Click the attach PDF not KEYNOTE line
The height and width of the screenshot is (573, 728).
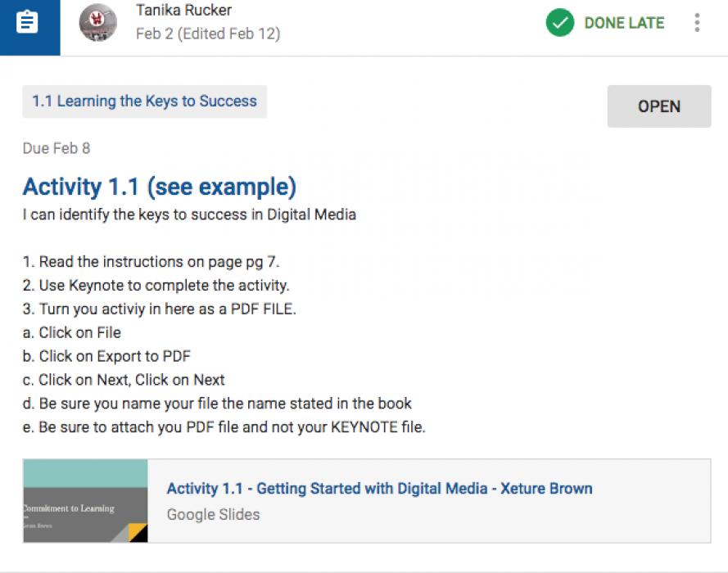[224, 427]
